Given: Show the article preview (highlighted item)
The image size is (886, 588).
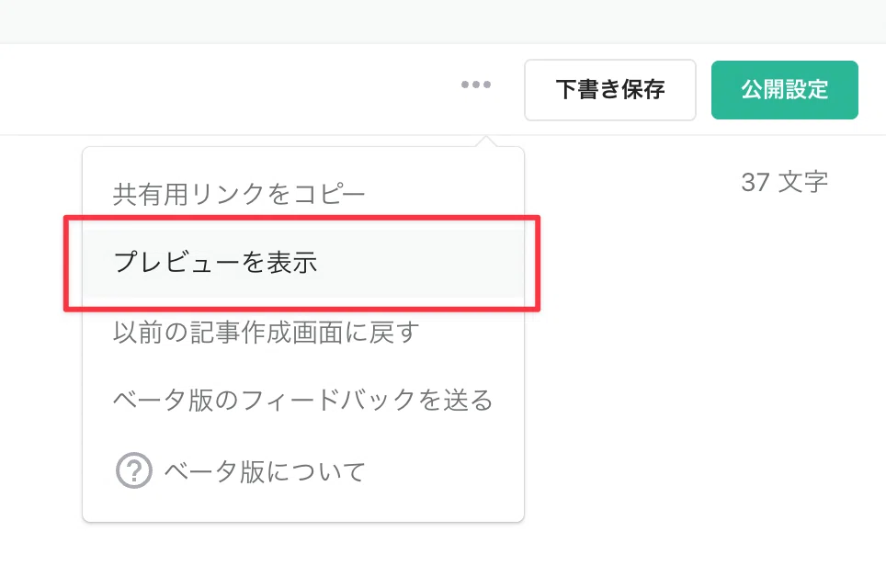Looking at the screenshot, I should 303,263.
